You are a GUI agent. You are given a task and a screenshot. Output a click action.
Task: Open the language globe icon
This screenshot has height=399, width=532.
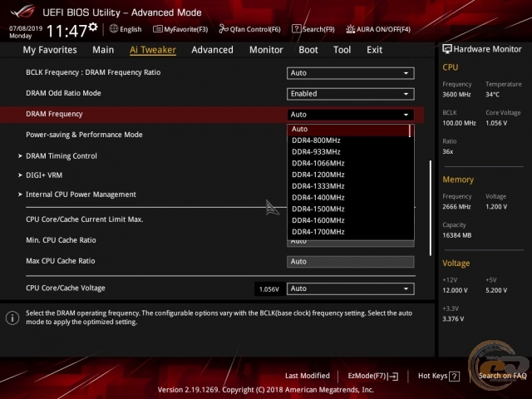coord(114,29)
